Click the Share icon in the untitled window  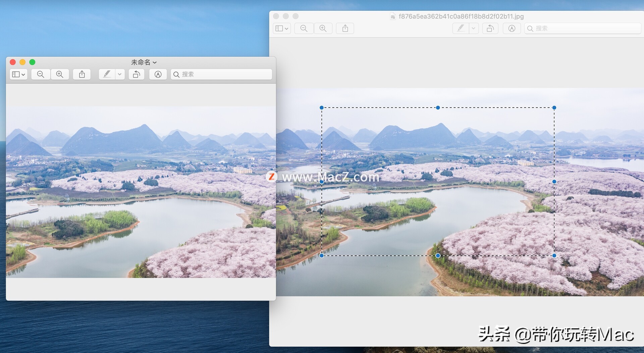82,74
